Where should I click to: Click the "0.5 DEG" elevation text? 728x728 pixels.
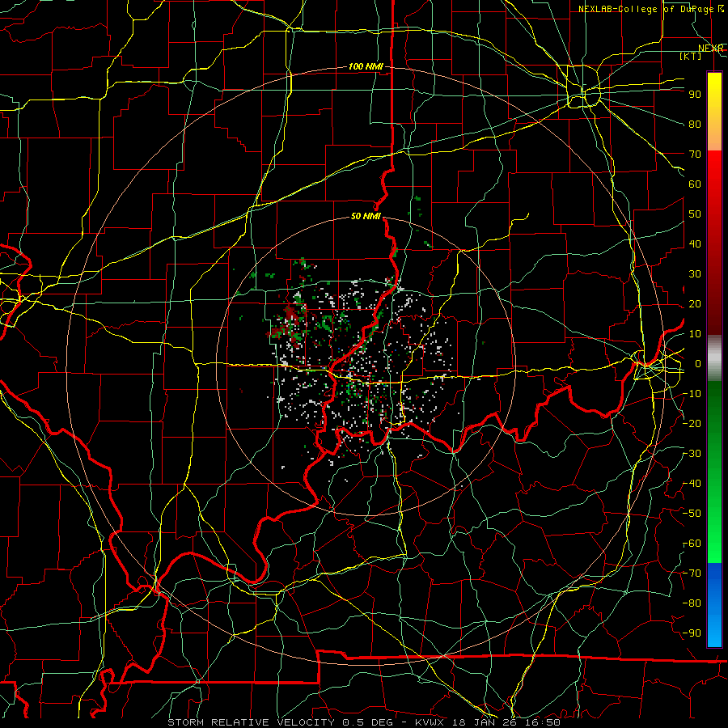click(367, 722)
